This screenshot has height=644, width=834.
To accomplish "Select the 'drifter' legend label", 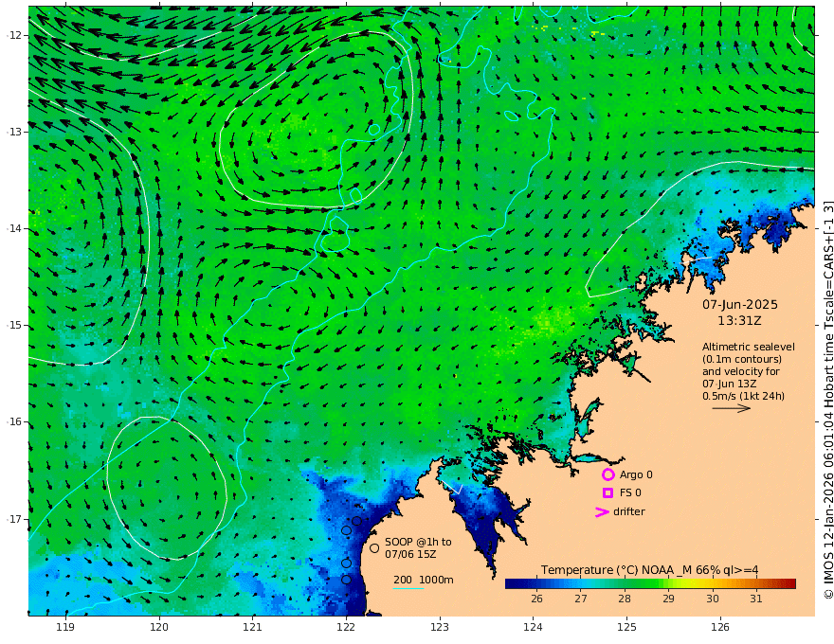I will (x=628, y=511).
